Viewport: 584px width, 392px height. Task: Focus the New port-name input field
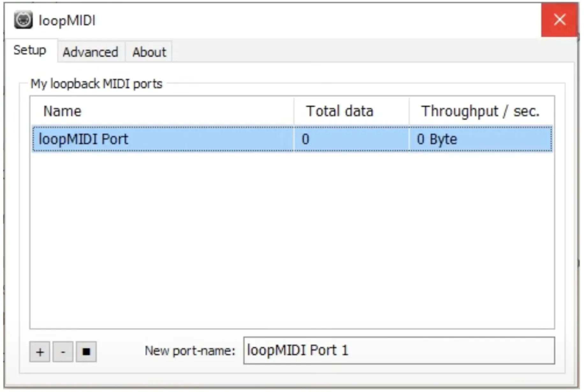[x=399, y=351]
